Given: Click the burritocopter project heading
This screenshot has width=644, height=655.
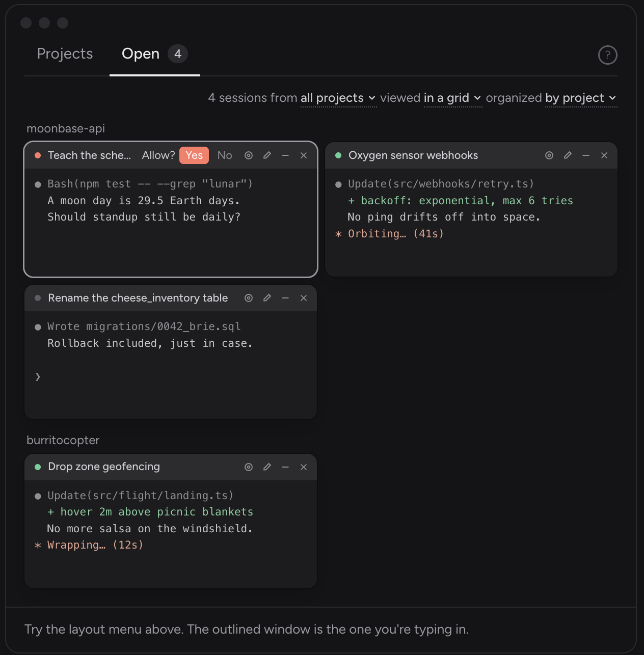Looking at the screenshot, I should [x=63, y=440].
